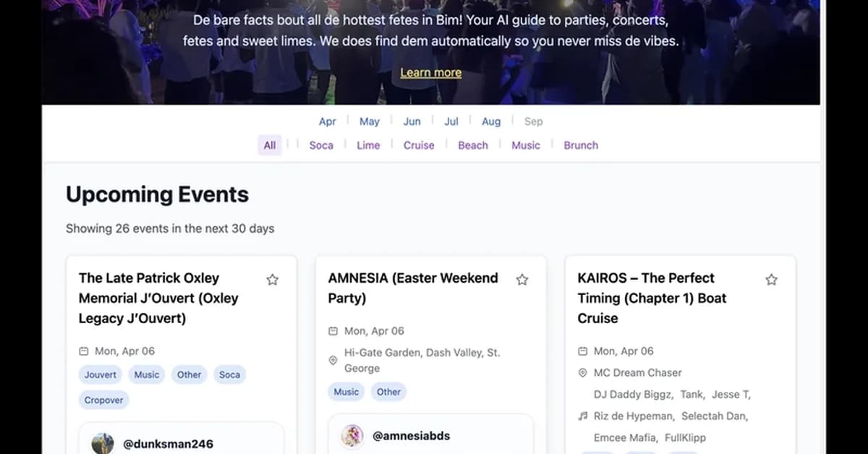Screen dimensions: 868x454
Task: Toggle star on KAIROS Boat Cruise event
Action: coord(771,280)
